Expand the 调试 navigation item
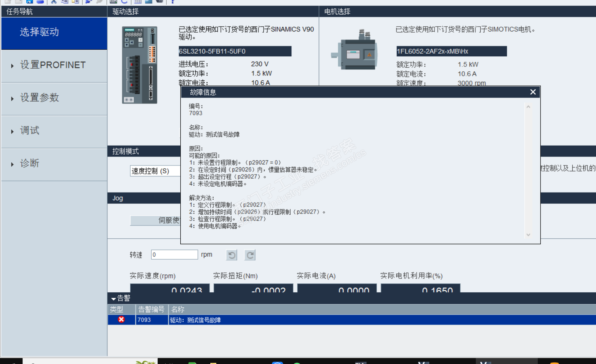The height and width of the screenshot is (364, 596). 54,131
